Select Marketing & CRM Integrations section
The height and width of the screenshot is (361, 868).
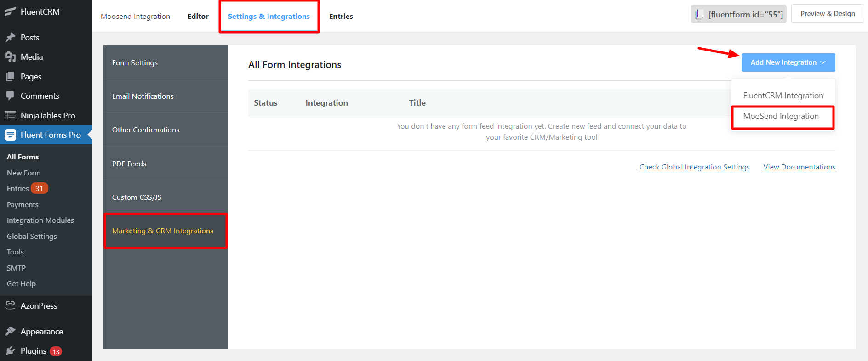click(x=166, y=231)
